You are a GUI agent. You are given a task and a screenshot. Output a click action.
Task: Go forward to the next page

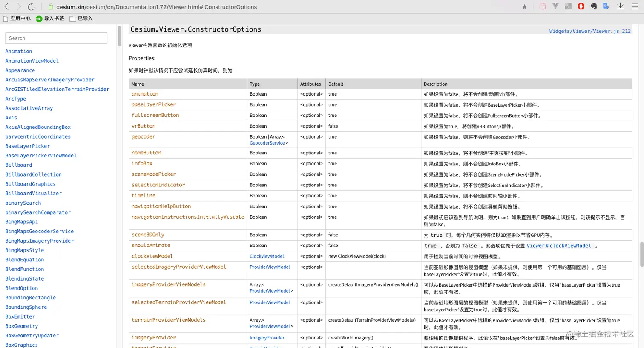pos(19,7)
